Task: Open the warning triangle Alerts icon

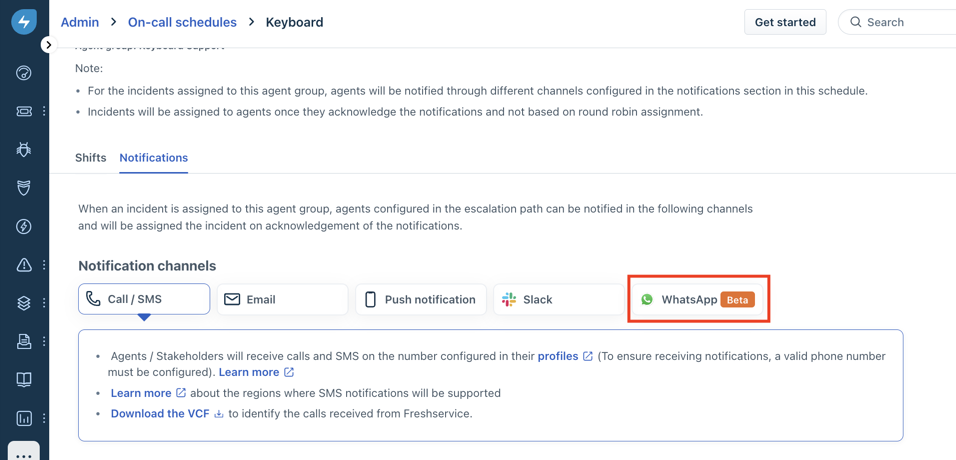Action: tap(24, 265)
